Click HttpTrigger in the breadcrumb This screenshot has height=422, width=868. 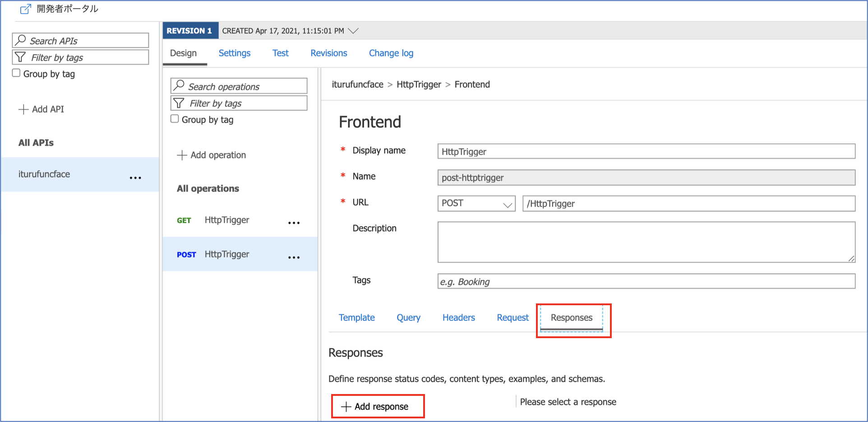[x=419, y=85]
